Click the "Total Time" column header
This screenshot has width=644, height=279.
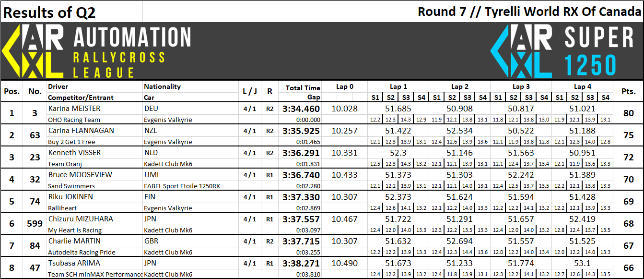pyautogui.click(x=303, y=88)
